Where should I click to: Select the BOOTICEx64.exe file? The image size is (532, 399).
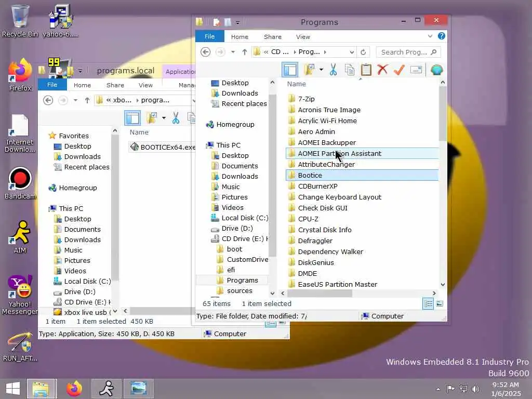[x=162, y=147]
